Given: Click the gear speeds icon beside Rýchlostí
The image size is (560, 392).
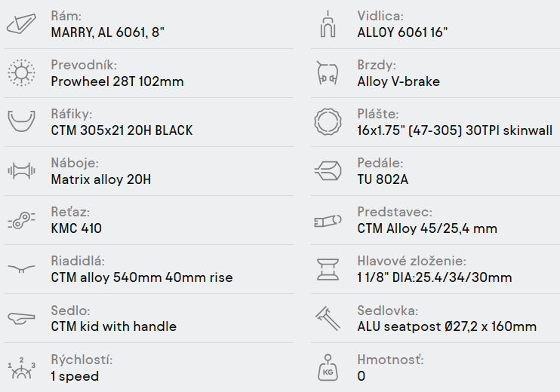Looking at the screenshot, I should 21,368.
